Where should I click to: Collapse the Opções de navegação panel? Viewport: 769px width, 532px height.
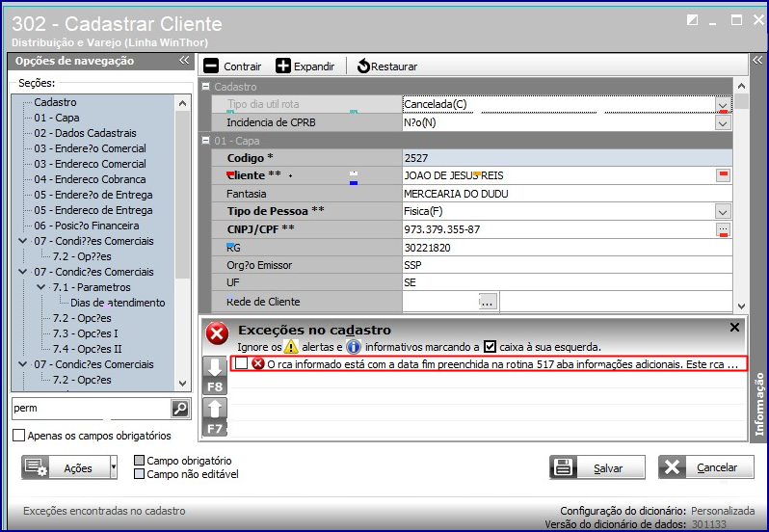[184, 61]
